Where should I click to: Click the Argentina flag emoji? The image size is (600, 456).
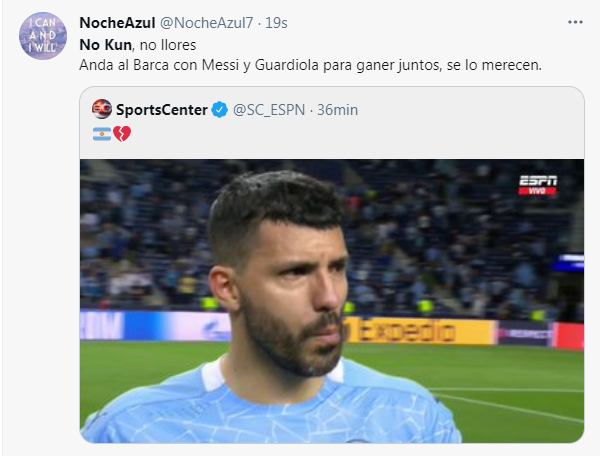pyautogui.click(x=102, y=133)
